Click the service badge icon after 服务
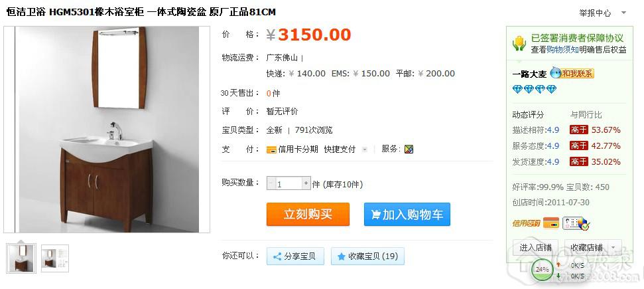 (409, 149)
